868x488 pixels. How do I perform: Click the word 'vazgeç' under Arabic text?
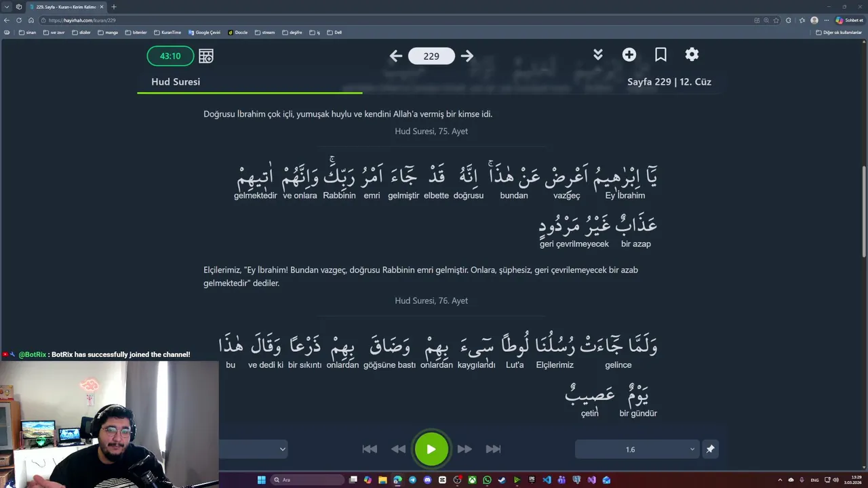[567, 195]
